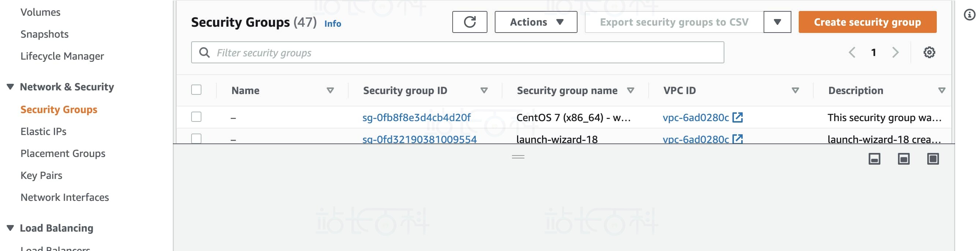Viewport: 980px width, 251px height.
Task: Select the launch-wizard-18 row checkbox
Action: [196, 138]
